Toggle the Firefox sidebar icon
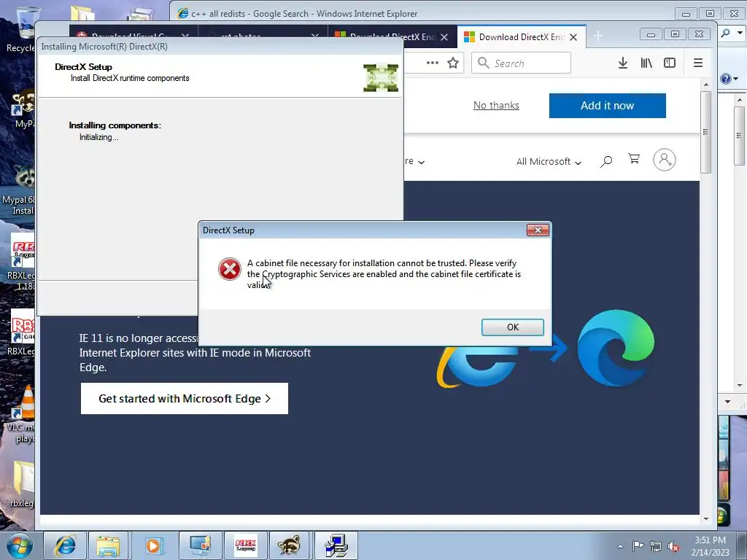Image resolution: width=747 pixels, height=560 pixels. pyautogui.click(x=670, y=63)
